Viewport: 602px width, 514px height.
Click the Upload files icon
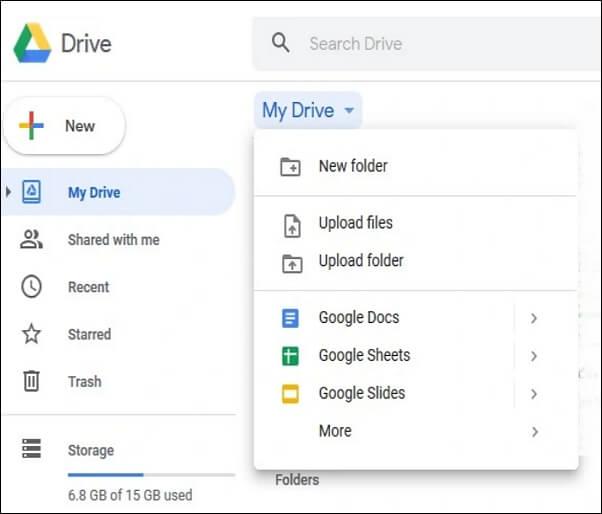point(290,224)
